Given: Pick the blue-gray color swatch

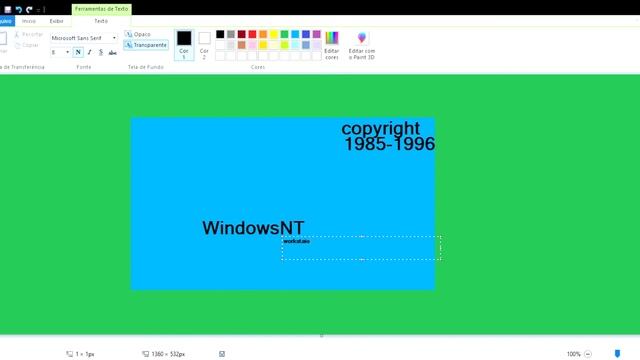Looking at the screenshot, I should (x=306, y=45).
